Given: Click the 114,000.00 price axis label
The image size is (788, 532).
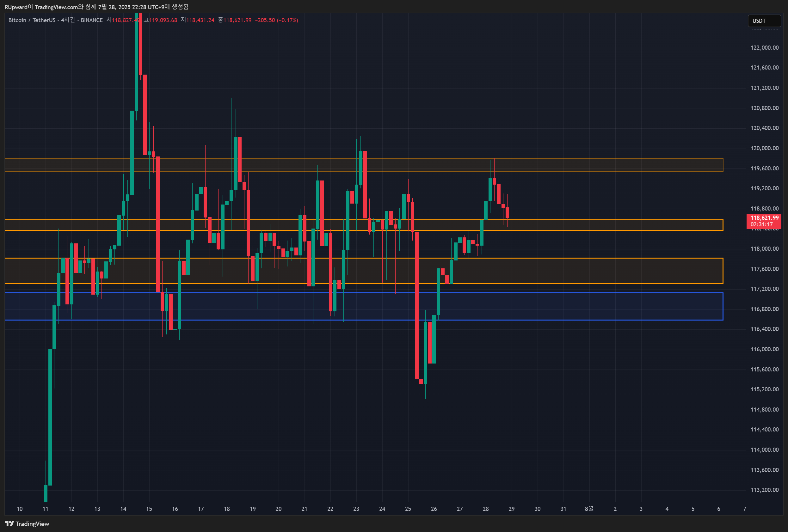Looking at the screenshot, I should [764, 450].
